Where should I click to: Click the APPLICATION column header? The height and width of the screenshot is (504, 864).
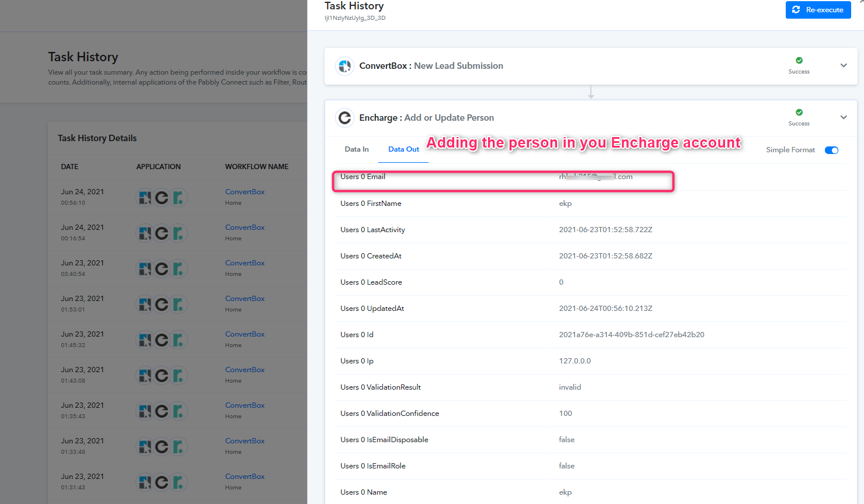click(159, 167)
